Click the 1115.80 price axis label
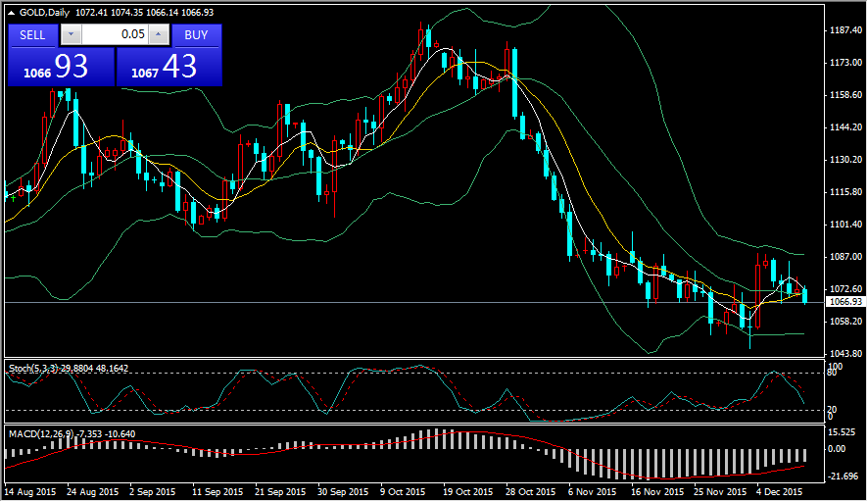 pyautogui.click(x=845, y=192)
